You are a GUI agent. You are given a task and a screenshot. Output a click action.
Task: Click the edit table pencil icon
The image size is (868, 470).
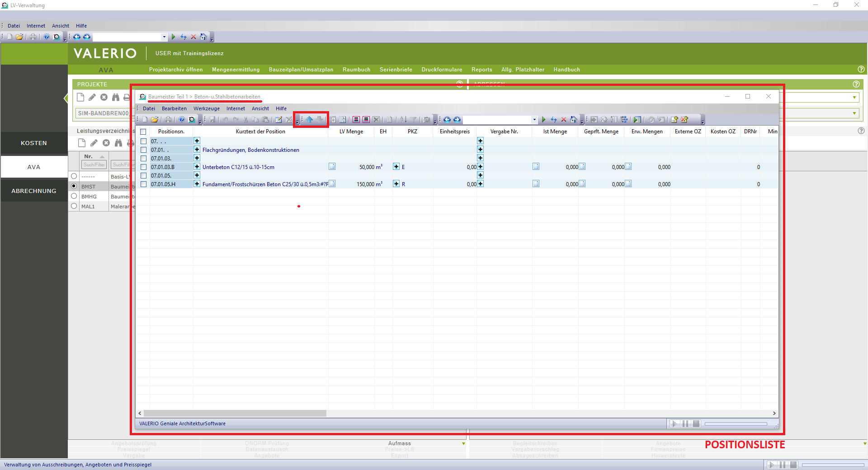coord(278,120)
